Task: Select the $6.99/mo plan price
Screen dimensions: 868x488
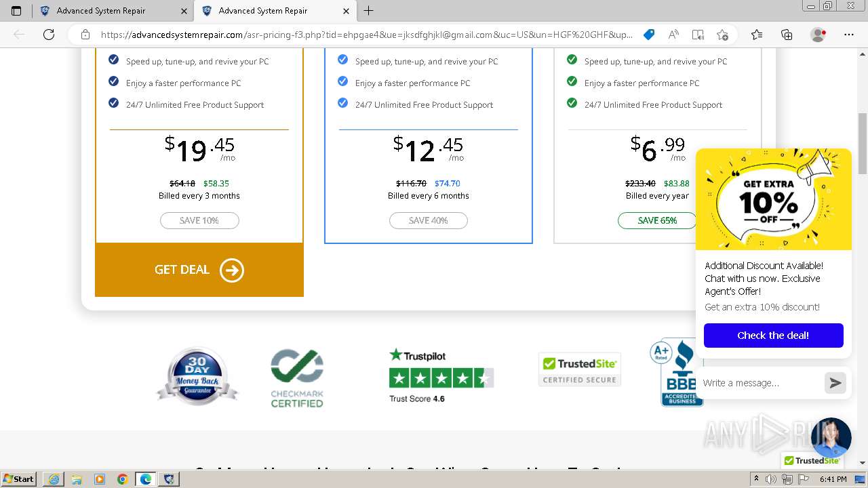Action: click(x=658, y=149)
